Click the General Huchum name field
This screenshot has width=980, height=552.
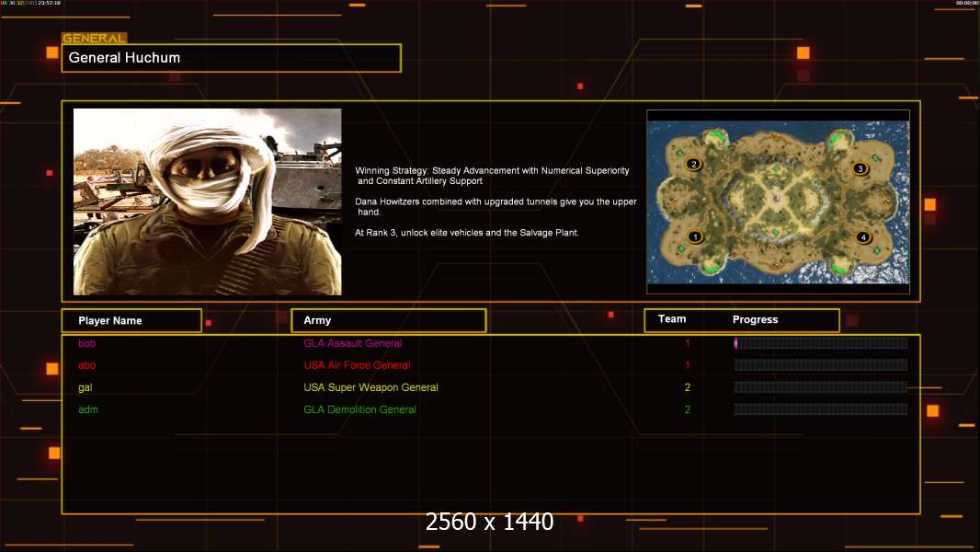[x=232, y=58]
